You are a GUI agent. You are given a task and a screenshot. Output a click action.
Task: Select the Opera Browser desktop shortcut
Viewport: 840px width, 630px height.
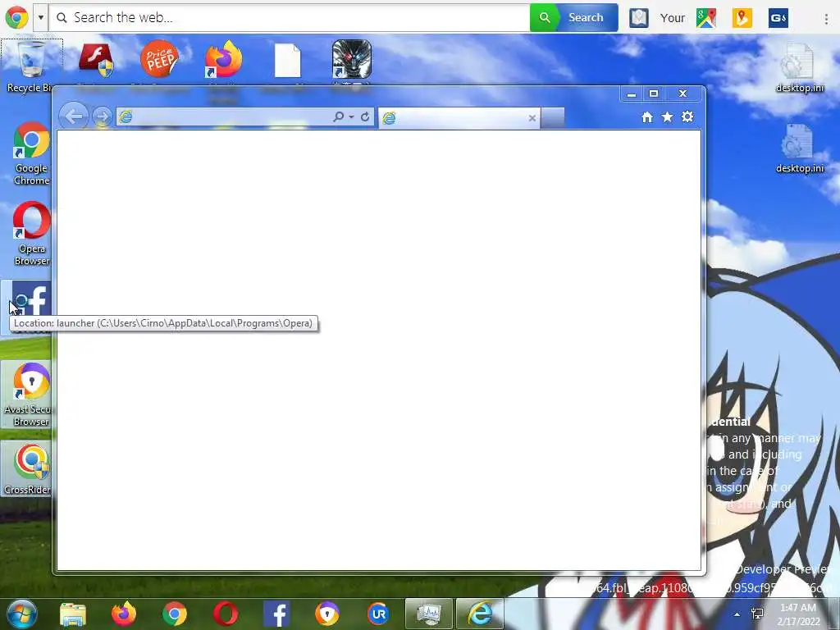(31, 234)
